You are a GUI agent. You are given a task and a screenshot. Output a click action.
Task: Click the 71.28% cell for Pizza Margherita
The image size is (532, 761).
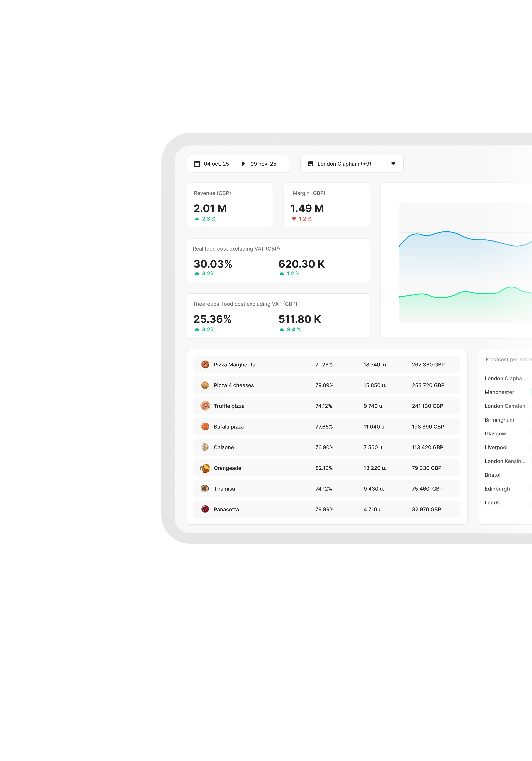click(324, 365)
